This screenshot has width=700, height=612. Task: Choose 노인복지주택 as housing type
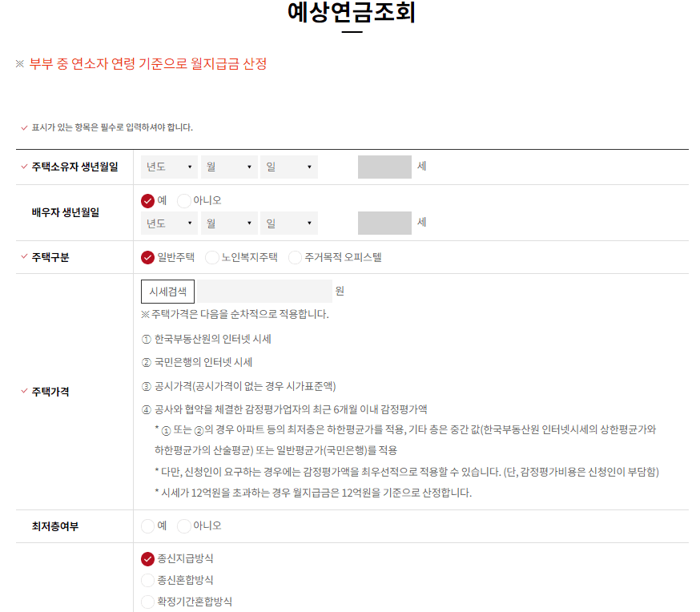pos(211,258)
